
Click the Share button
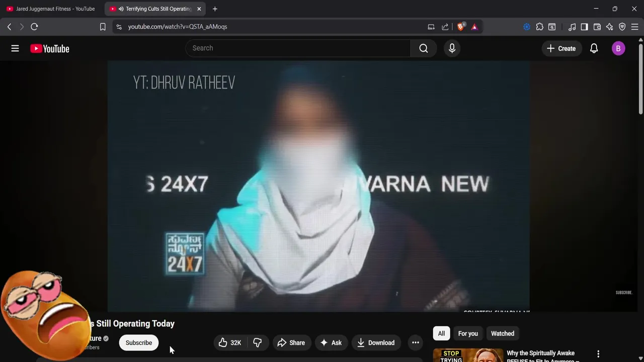(291, 343)
